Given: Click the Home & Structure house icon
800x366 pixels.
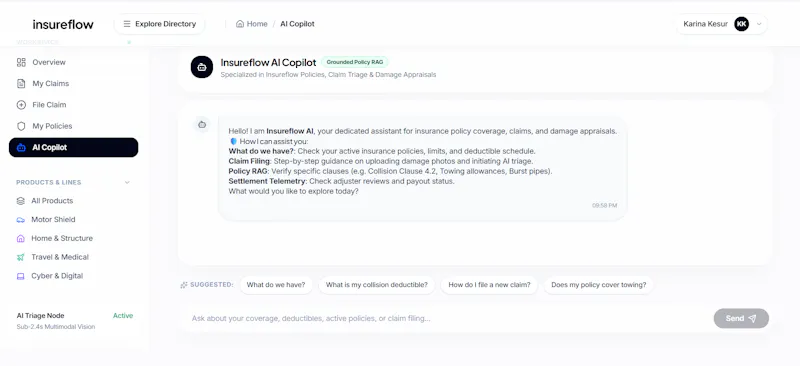Looking at the screenshot, I should click(x=20, y=238).
